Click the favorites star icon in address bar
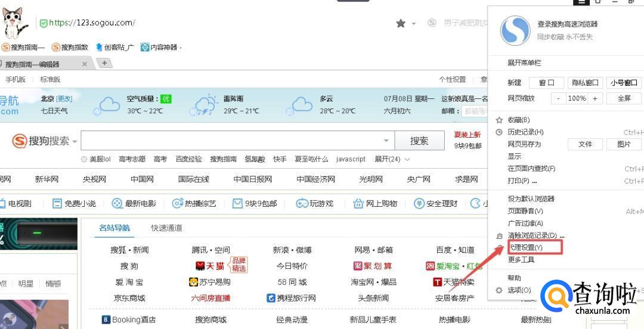Screen dimensions: 644x329 [x=401, y=23]
